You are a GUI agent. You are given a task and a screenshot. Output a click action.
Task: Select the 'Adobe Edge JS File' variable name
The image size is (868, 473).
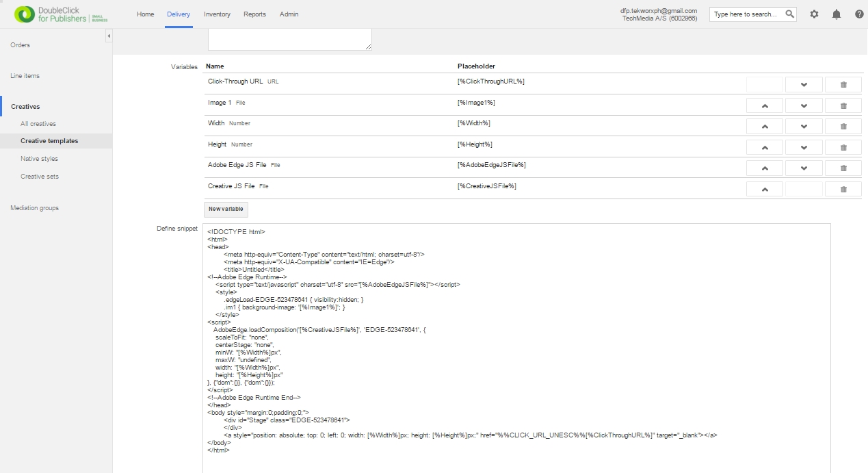[237, 165]
